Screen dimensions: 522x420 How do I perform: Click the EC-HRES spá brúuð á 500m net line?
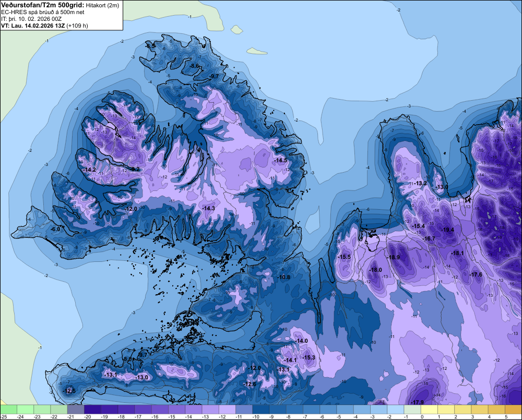[x=43, y=13]
